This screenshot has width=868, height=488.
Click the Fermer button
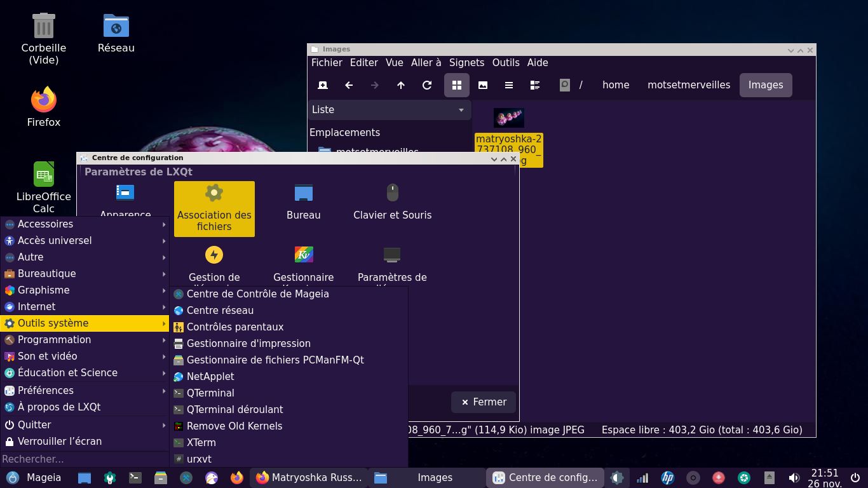click(x=483, y=402)
